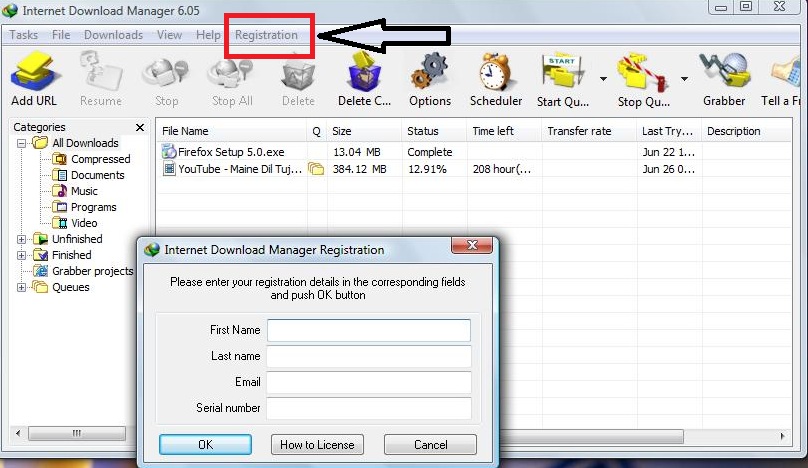This screenshot has width=808, height=468.
Task: Sort by Time left column header
Action: pyautogui.click(x=504, y=131)
